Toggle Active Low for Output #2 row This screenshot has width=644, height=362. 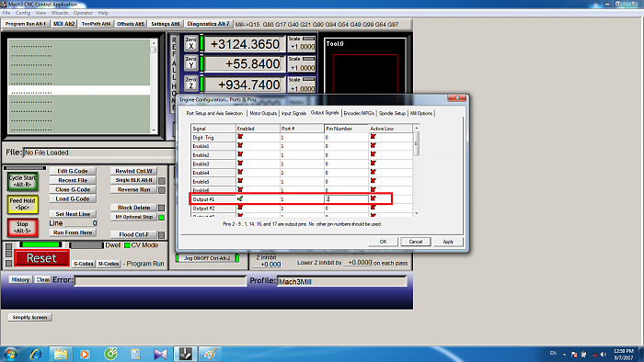click(x=374, y=208)
